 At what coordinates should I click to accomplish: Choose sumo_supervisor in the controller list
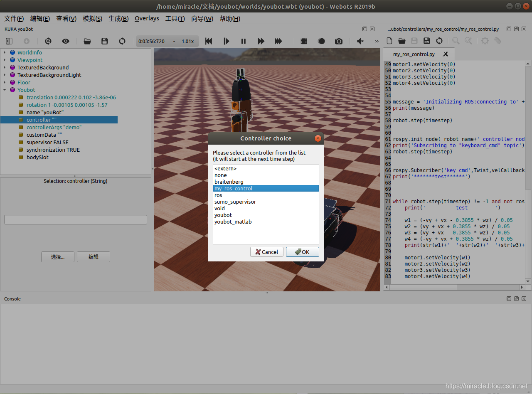(x=266, y=202)
